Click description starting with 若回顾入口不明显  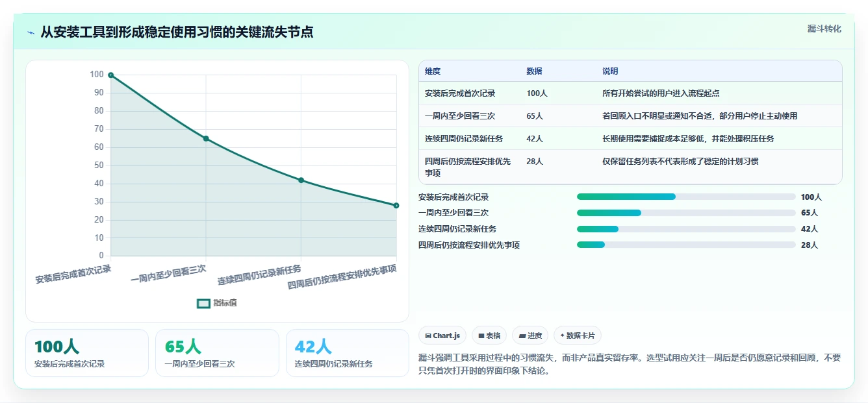(700, 116)
